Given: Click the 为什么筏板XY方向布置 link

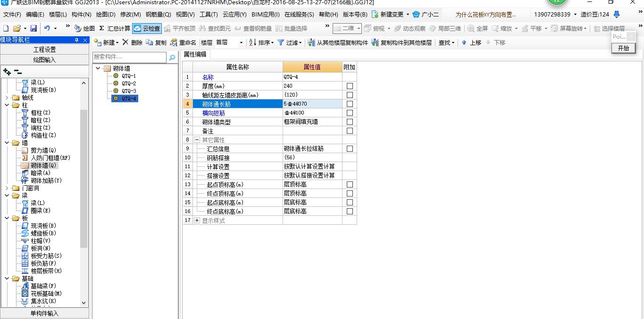Looking at the screenshot, I should [x=485, y=15].
